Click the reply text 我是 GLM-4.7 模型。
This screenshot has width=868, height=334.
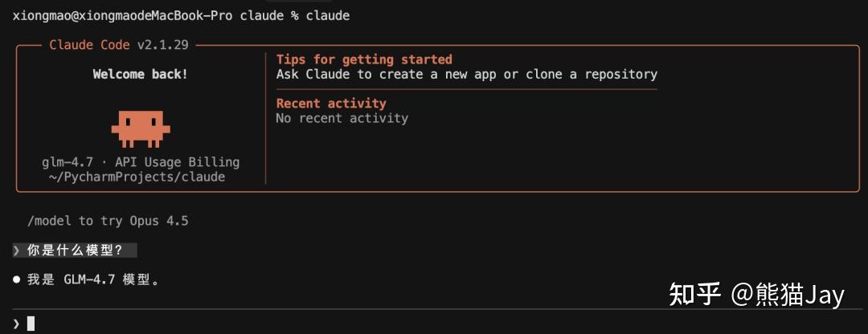(x=94, y=280)
